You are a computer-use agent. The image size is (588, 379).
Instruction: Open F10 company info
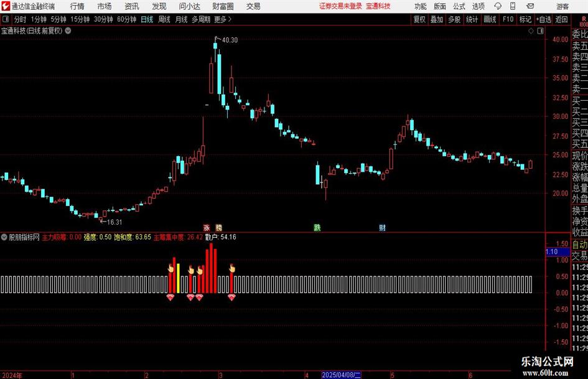pyautogui.click(x=508, y=19)
